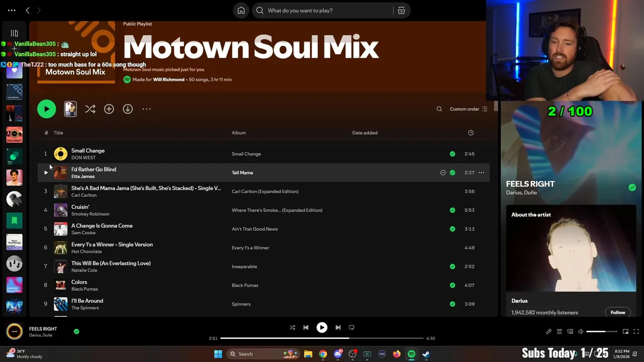644x362 pixels.
Task: Save playlist to library plus icon
Action: [109, 109]
